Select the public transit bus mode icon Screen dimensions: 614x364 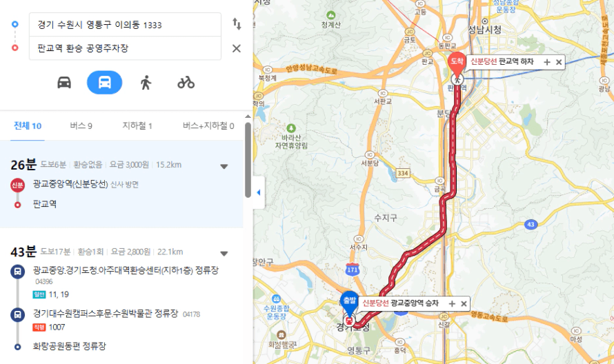tap(105, 83)
